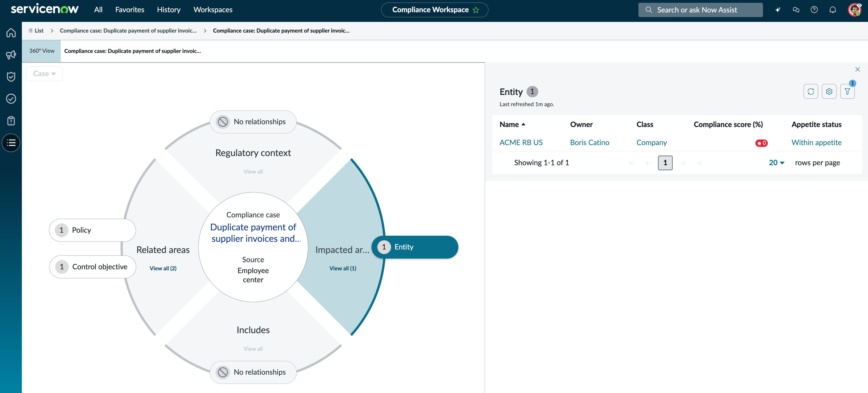Open the chat conversations icon
Screen dimensions: 868x393
796,10
